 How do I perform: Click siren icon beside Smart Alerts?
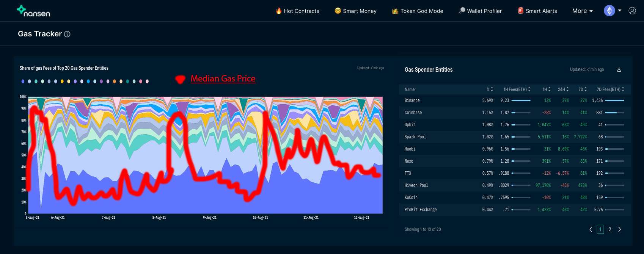click(x=521, y=11)
